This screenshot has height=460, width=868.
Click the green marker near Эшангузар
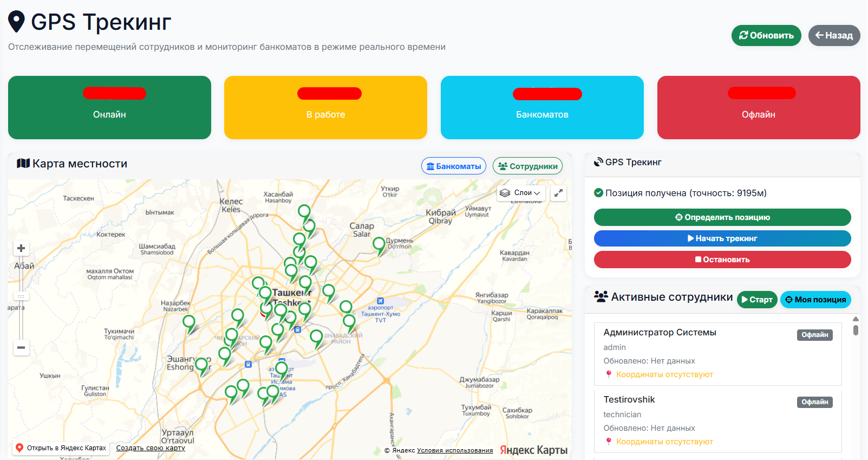tap(202, 365)
